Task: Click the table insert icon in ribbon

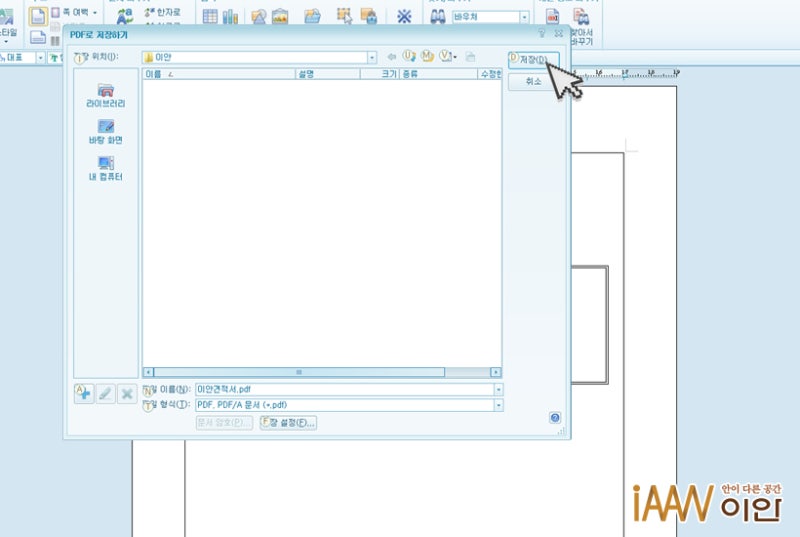Action: tap(210, 16)
